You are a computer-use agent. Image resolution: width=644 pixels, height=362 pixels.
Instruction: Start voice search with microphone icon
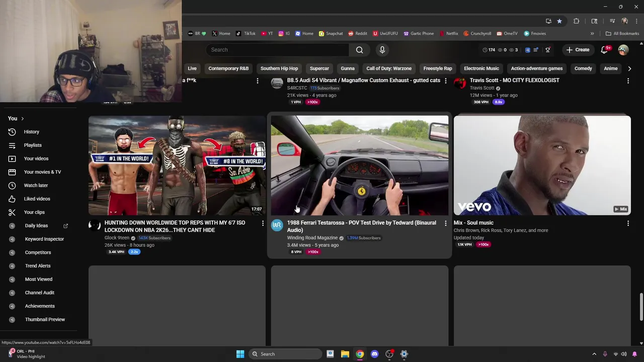[382, 50]
